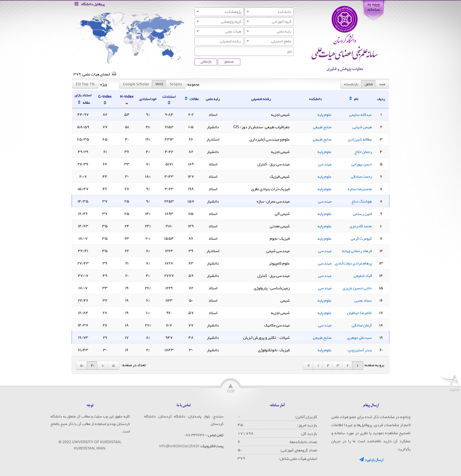The height and width of the screenshot is (476, 461).
Task: Expand the رتبه علمی academic rank dropdown
Action: tap(269, 31)
